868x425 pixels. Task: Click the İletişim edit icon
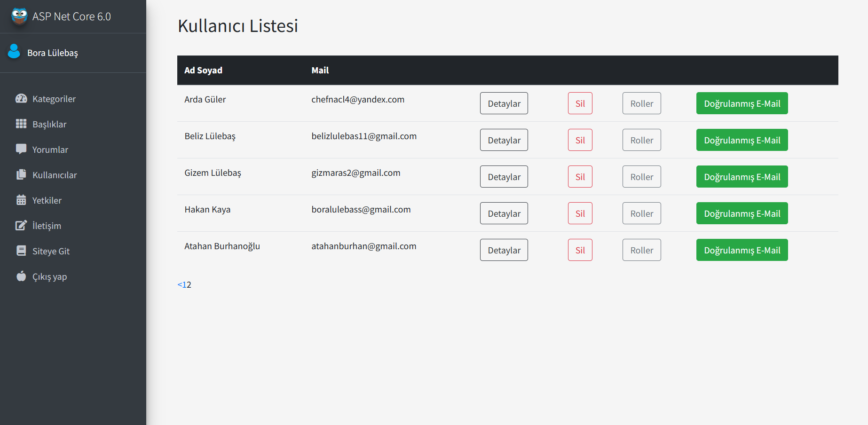point(21,225)
